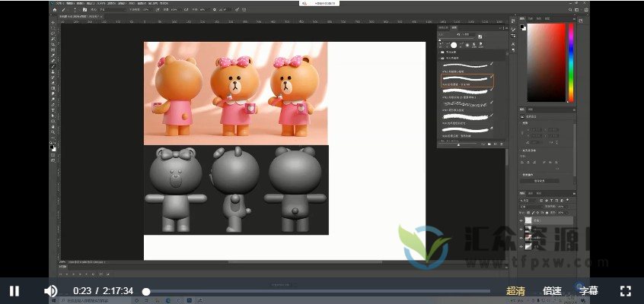This screenshot has height=304, width=644.
Task: Toggle pressure for opacity in options bar
Action: tap(158, 9)
